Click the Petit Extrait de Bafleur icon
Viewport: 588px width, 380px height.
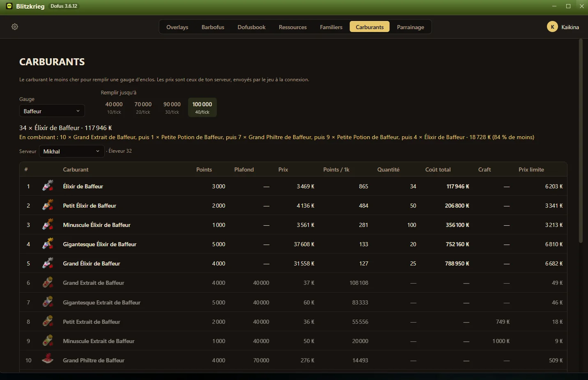pos(48,321)
